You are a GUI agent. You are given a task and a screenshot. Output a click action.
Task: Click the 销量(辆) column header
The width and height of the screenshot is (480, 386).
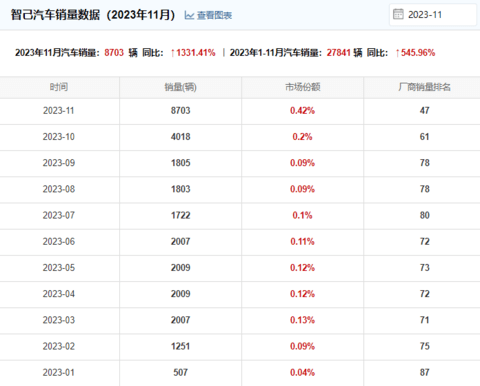pyautogui.click(x=181, y=87)
